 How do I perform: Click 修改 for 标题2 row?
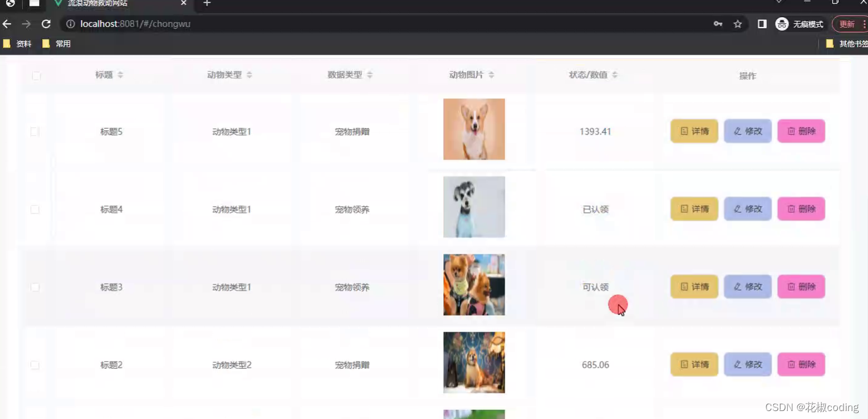pyautogui.click(x=747, y=364)
